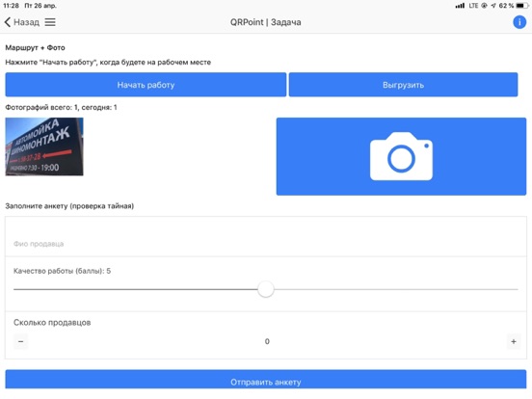Click the 11:28 clock in status bar
The width and height of the screenshot is (532, 399).
click(11, 6)
